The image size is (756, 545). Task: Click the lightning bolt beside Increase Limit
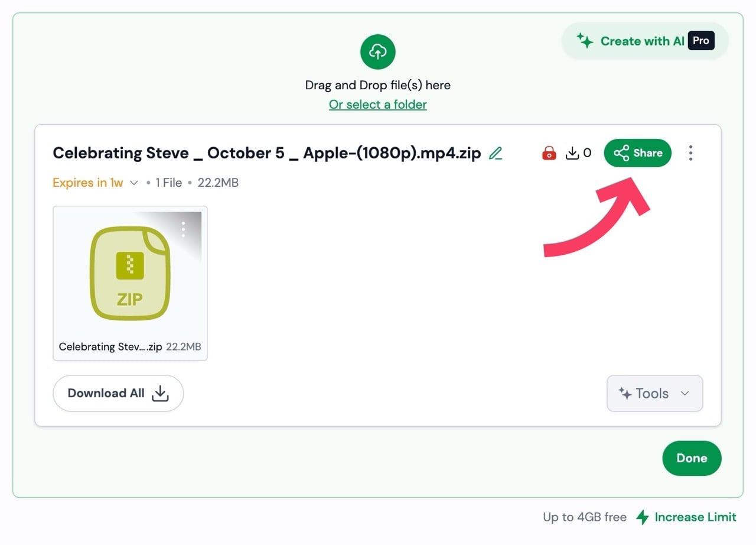tap(643, 517)
